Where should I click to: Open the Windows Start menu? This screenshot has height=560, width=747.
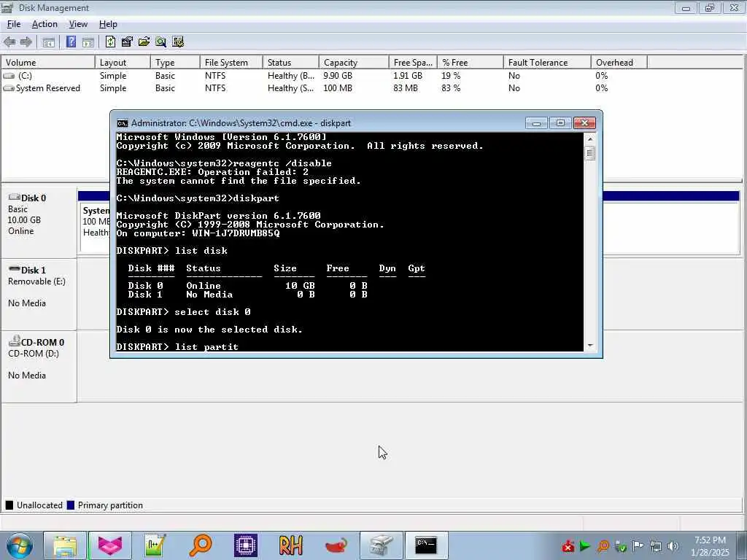click(20, 545)
